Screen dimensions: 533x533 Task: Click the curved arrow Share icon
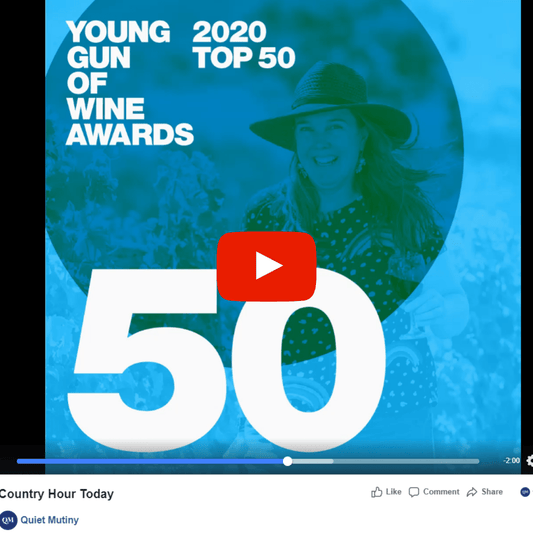[472, 492]
